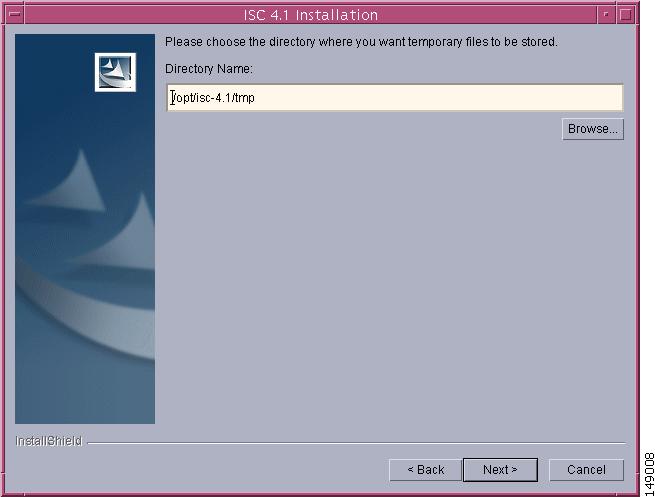Click the figure number 149008
655x497 pixels.
(x=649, y=474)
